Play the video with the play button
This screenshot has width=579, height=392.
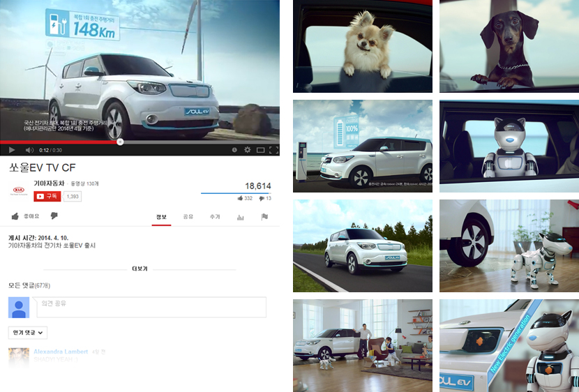(12, 150)
